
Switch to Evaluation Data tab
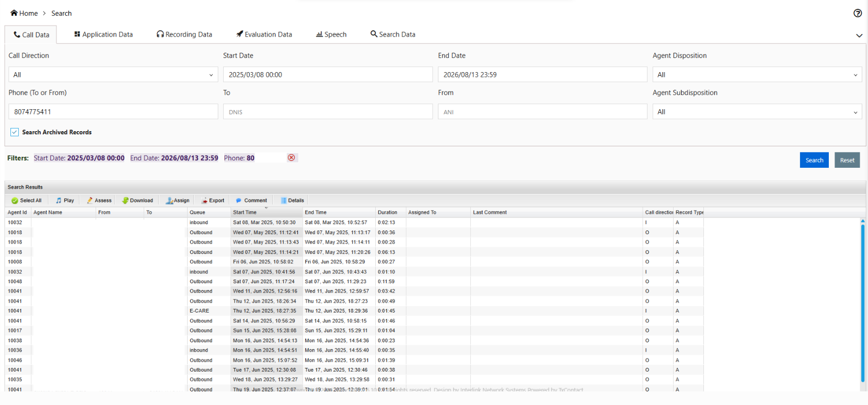[264, 34]
